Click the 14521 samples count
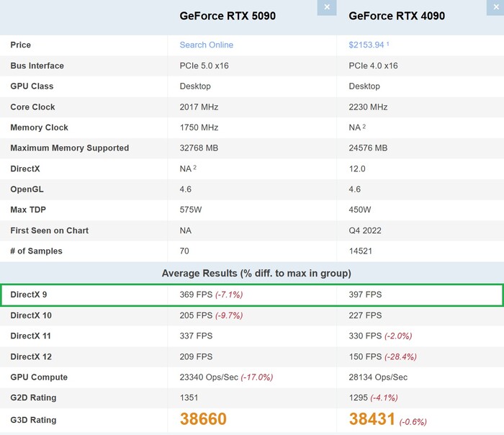Image resolution: width=504 pixels, height=435 pixels. click(362, 251)
